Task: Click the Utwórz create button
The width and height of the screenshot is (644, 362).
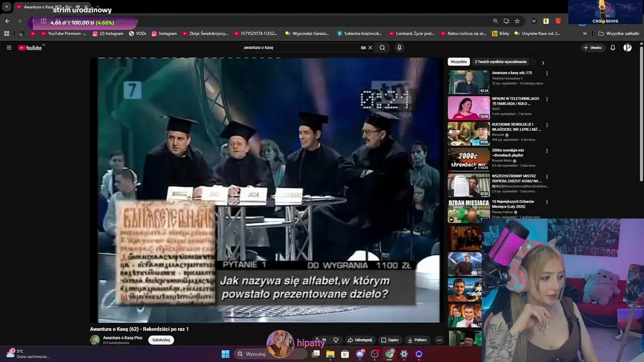Action: point(593,48)
